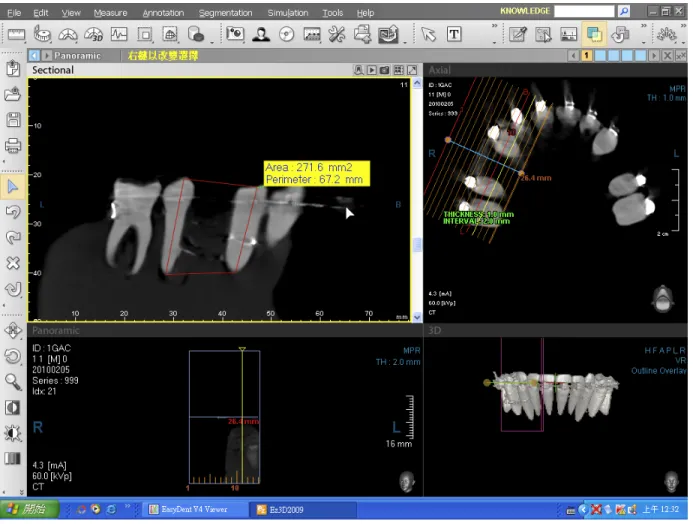Delete using the sidebar X icon

tap(13, 263)
